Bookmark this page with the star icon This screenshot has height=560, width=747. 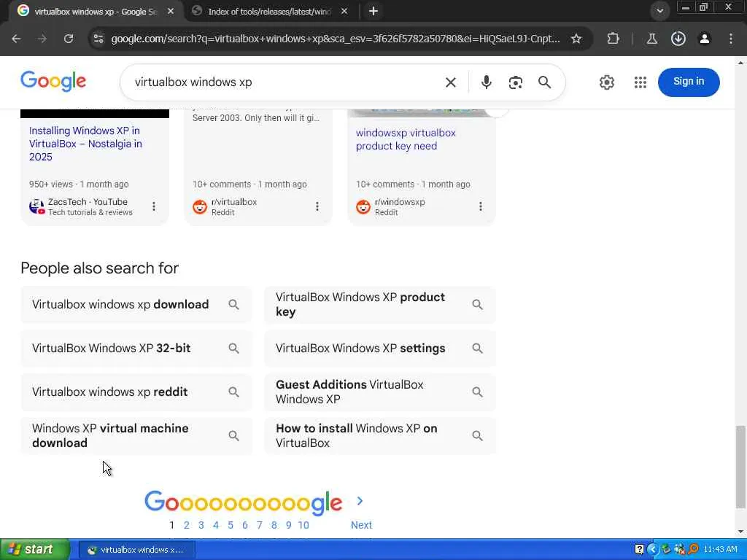coord(576,39)
